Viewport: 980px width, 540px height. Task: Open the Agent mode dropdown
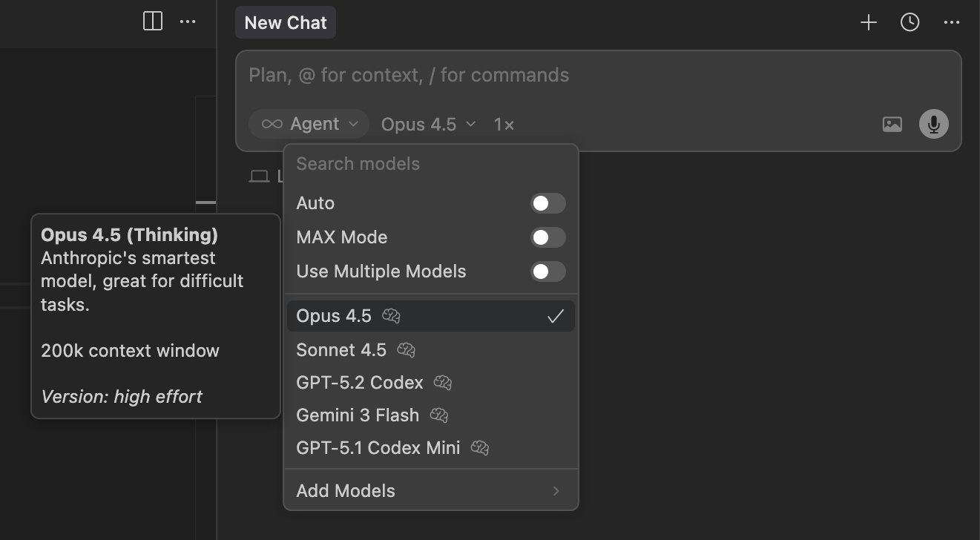click(308, 124)
